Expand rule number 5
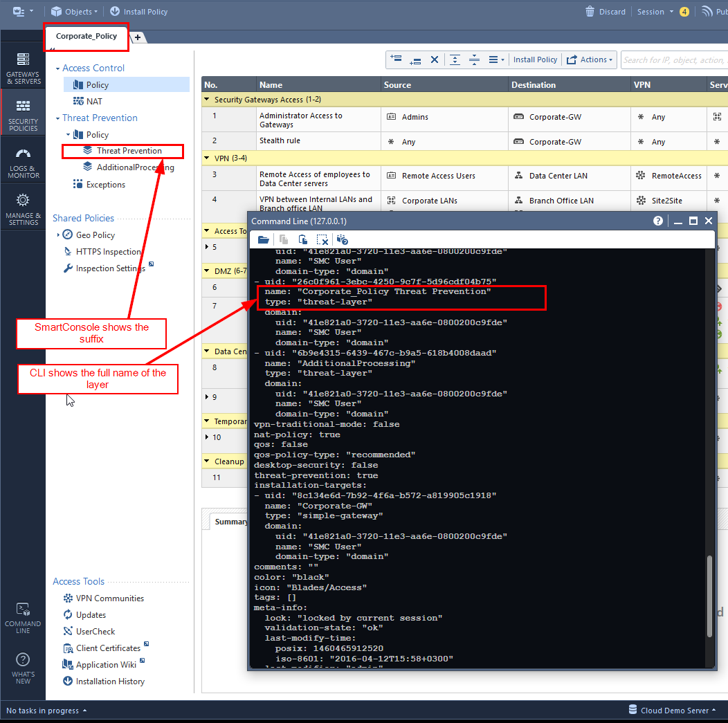This screenshot has height=723, width=728. click(x=207, y=247)
